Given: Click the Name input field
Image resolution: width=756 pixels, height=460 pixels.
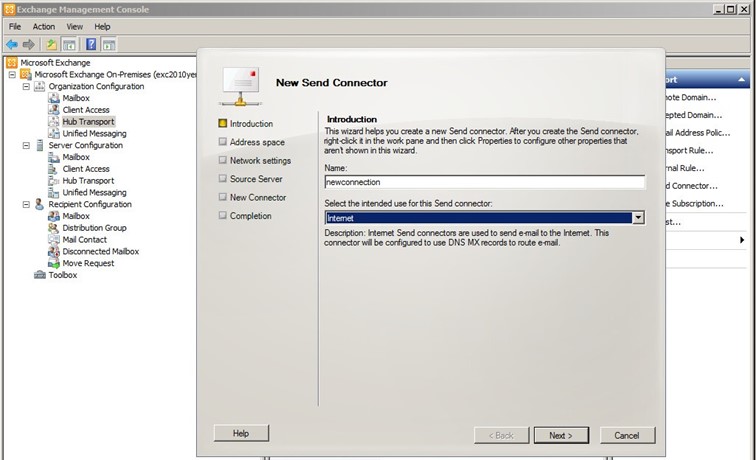Looking at the screenshot, I should pos(485,182).
